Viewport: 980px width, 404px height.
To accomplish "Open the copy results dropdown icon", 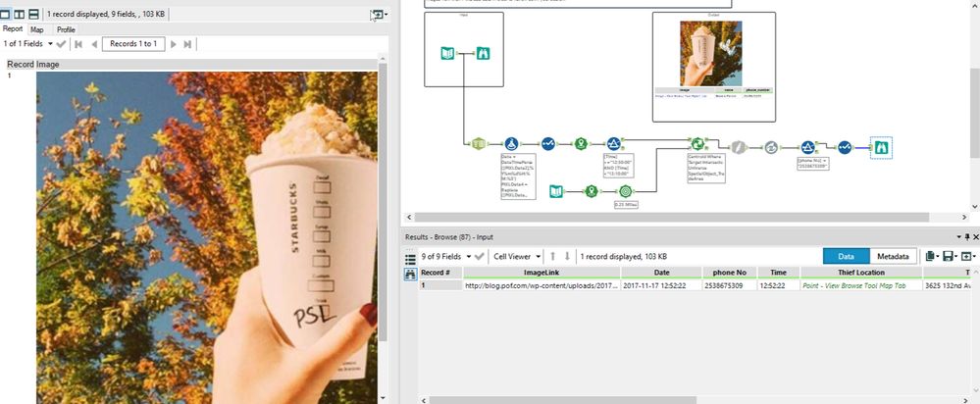I will [933, 257].
